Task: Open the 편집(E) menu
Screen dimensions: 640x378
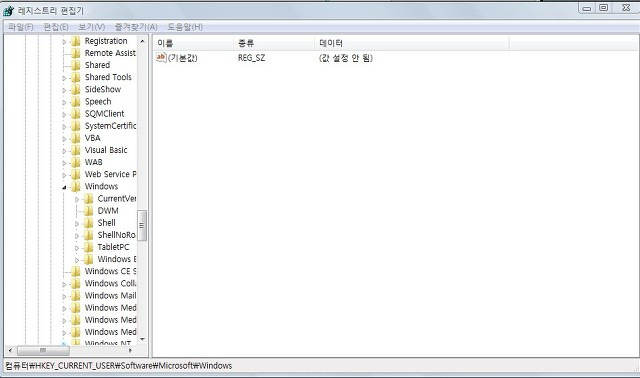Action: tap(56, 27)
